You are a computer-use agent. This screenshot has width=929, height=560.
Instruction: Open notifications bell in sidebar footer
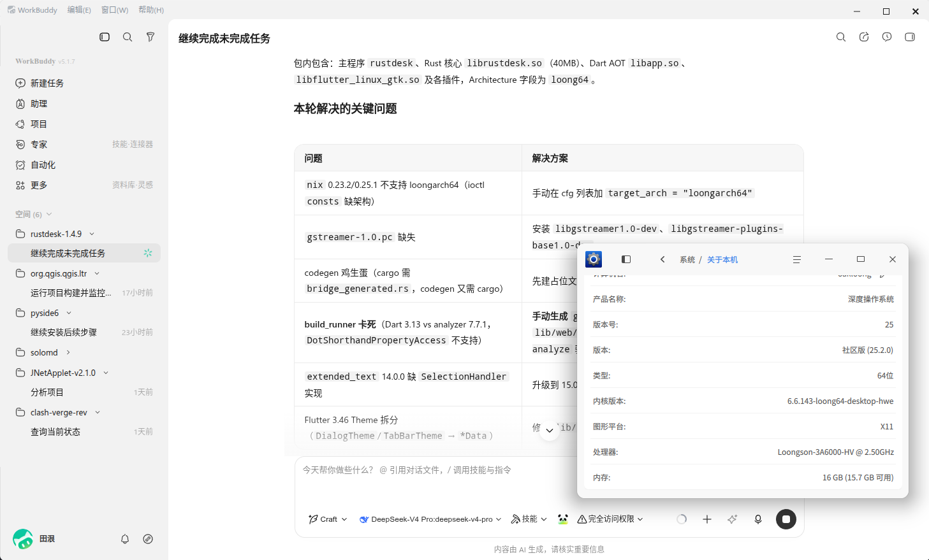125,539
